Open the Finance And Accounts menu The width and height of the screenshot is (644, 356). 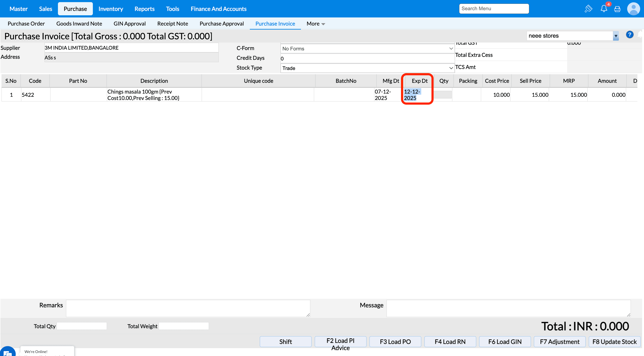pyautogui.click(x=218, y=9)
